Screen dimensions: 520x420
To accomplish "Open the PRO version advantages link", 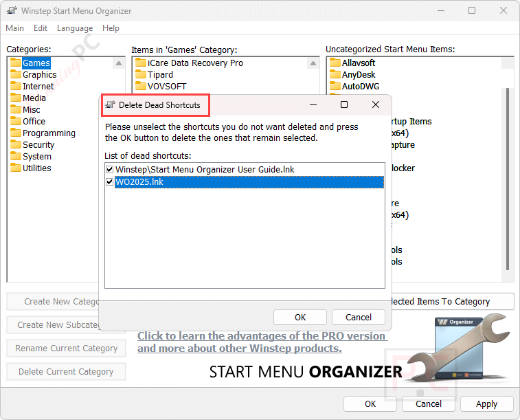I will tap(262, 342).
